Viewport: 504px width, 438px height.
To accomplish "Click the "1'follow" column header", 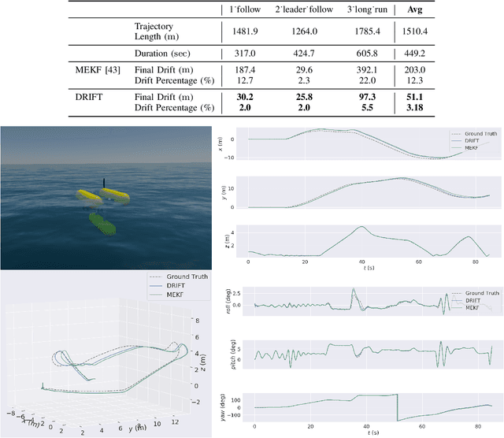I will coord(245,9).
